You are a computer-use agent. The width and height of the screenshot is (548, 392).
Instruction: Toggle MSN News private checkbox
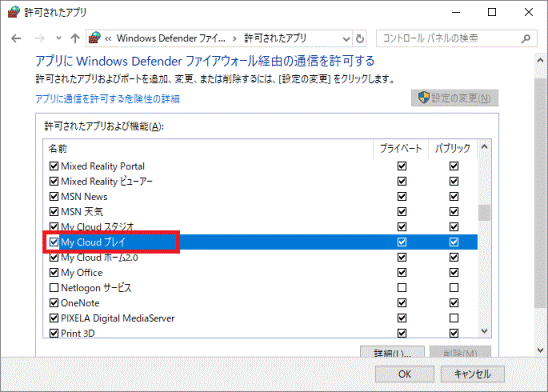click(x=402, y=196)
